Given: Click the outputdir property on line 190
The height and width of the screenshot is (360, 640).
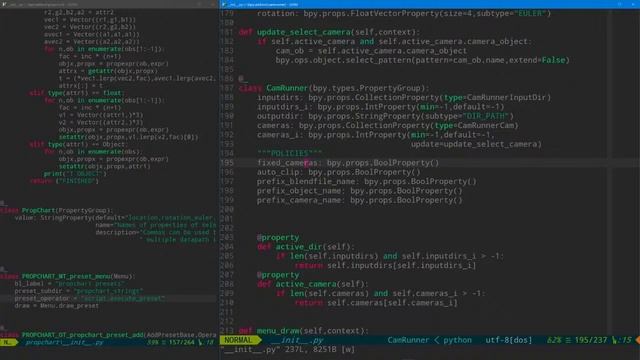Looking at the screenshot, I should 278,116.
